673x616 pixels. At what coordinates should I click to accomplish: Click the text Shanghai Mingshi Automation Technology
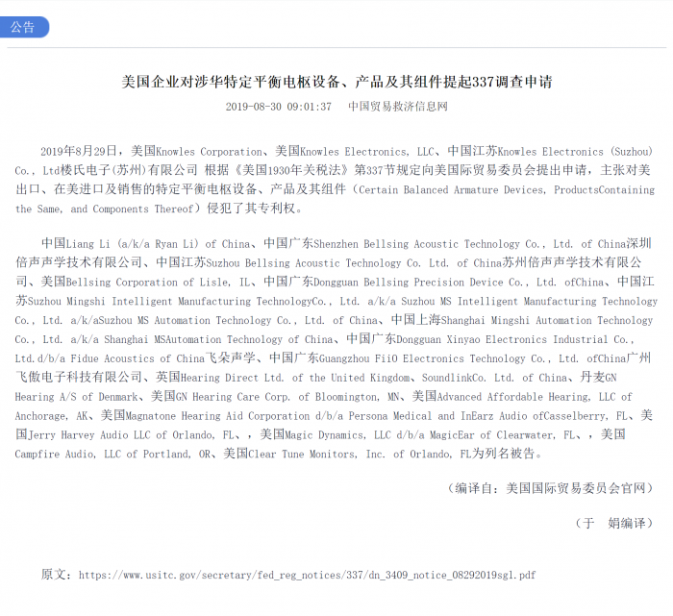(x=547, y=320)
